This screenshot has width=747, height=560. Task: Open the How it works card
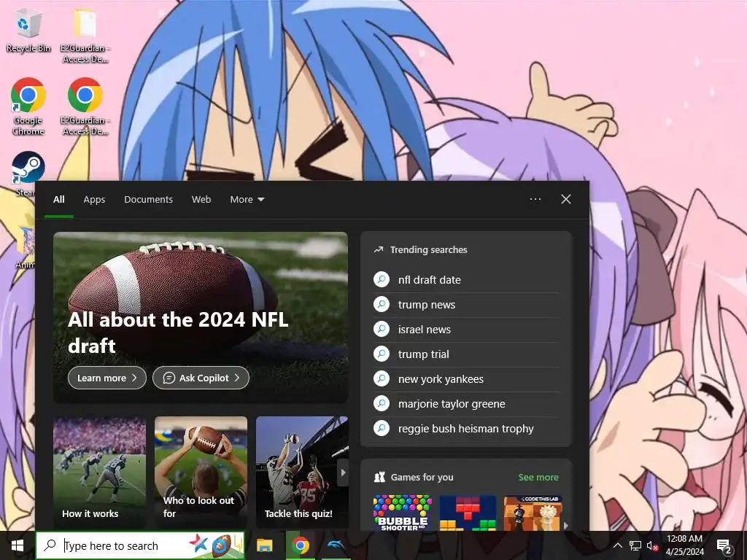[x=99, y=472]
